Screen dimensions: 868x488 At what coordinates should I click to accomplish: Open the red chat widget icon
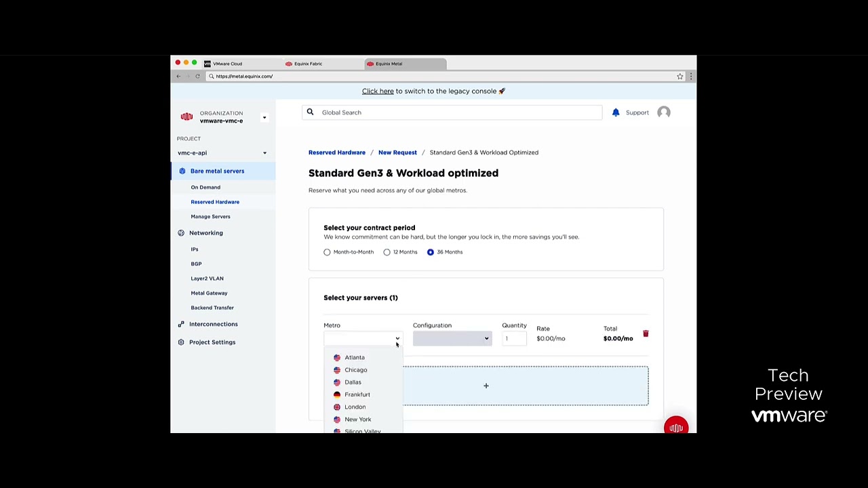[x=675, y=427]
